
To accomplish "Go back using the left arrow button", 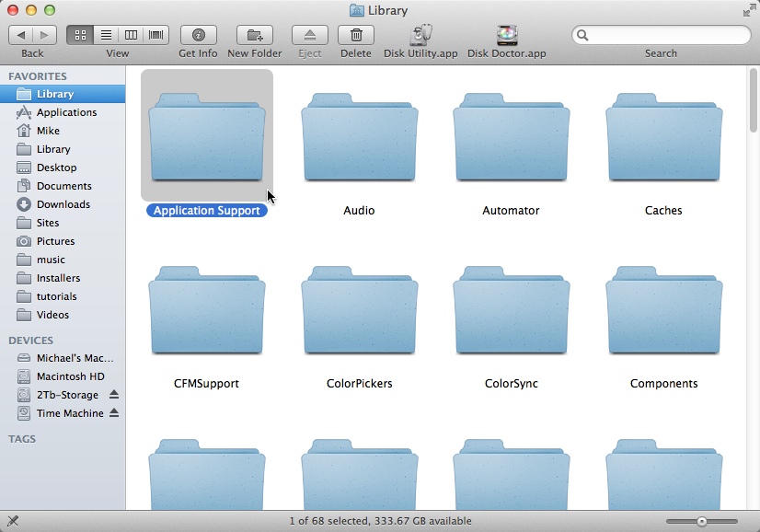I will tap(21, 35).
